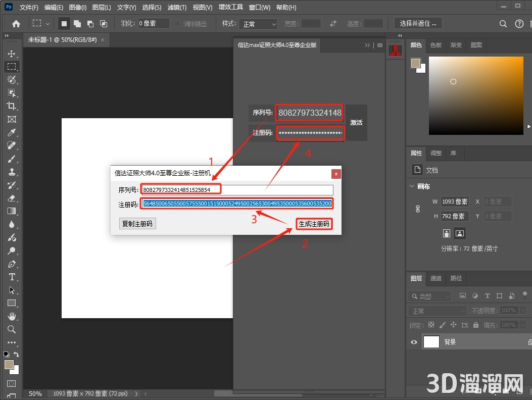The height and width of the screenshot is (400, 532).
Task: Pick the Eyedropper tool
Action: tap(11, 132)
